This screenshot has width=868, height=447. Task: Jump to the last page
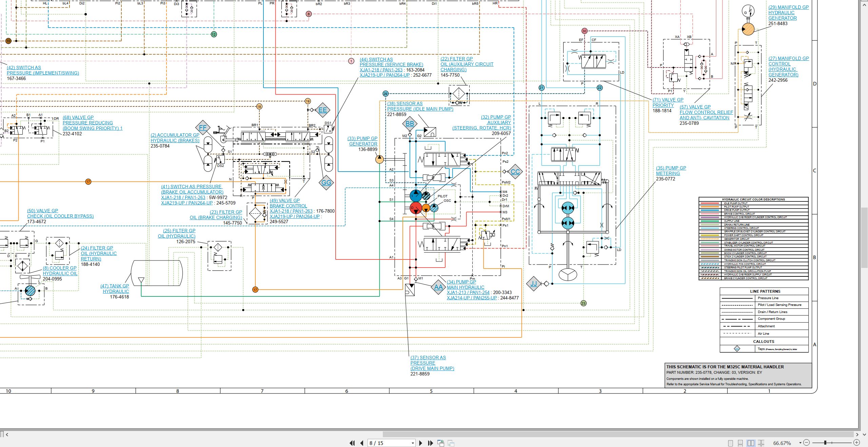point(431,443)
